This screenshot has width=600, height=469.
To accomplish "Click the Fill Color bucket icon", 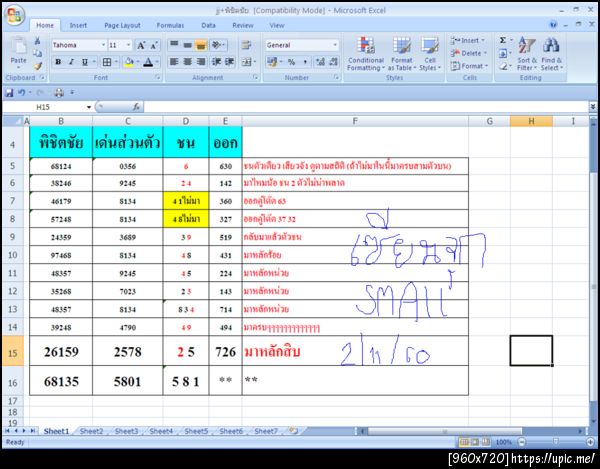I will click(129, 62).
